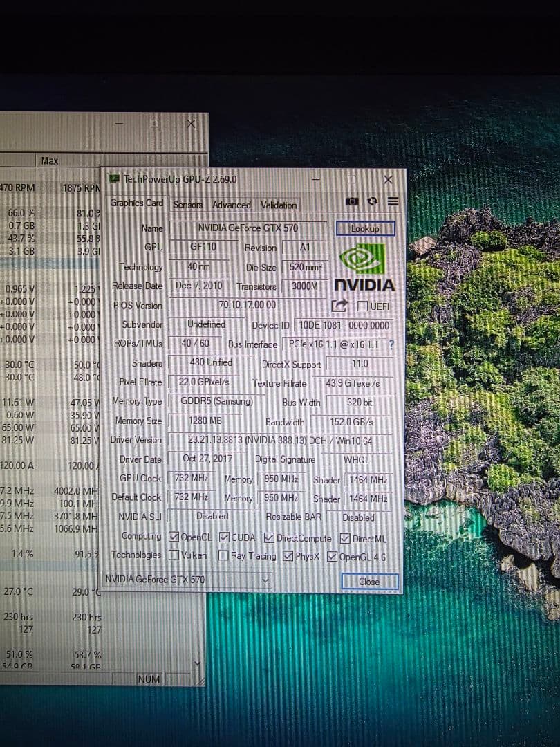Viewport: 560px width, 747px height.
Task: Click the Memory Type GDDR5 (Samsung) field
Action: tap(216, 401)
